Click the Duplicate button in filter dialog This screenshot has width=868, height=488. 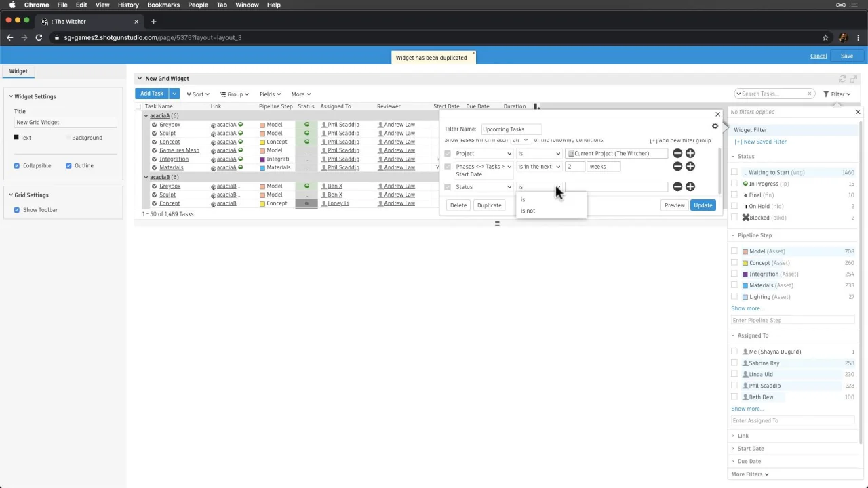(489, 205)
